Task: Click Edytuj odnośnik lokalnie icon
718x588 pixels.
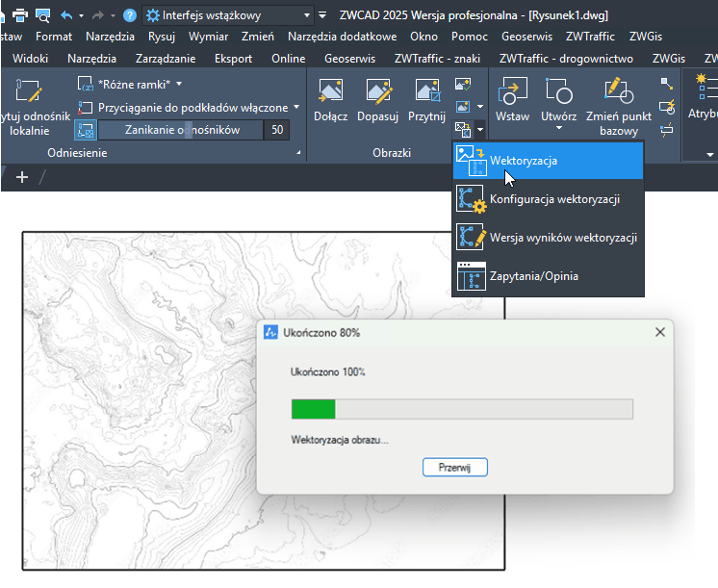Action: click(28, 90)
